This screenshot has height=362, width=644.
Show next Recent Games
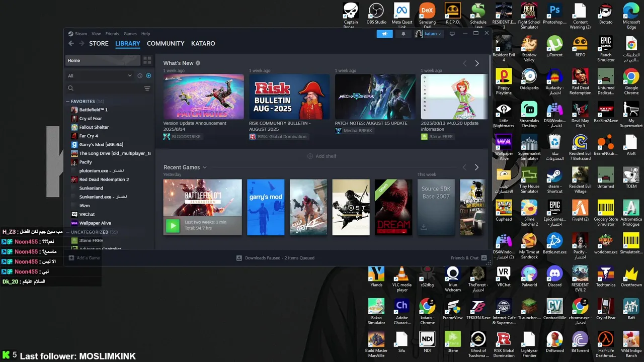tap(477, 167)
